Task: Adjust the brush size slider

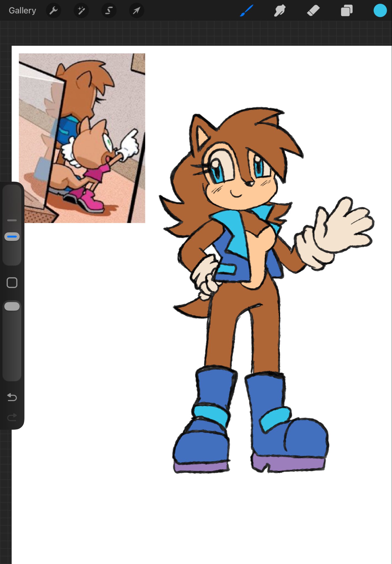Action: (12, 225)
